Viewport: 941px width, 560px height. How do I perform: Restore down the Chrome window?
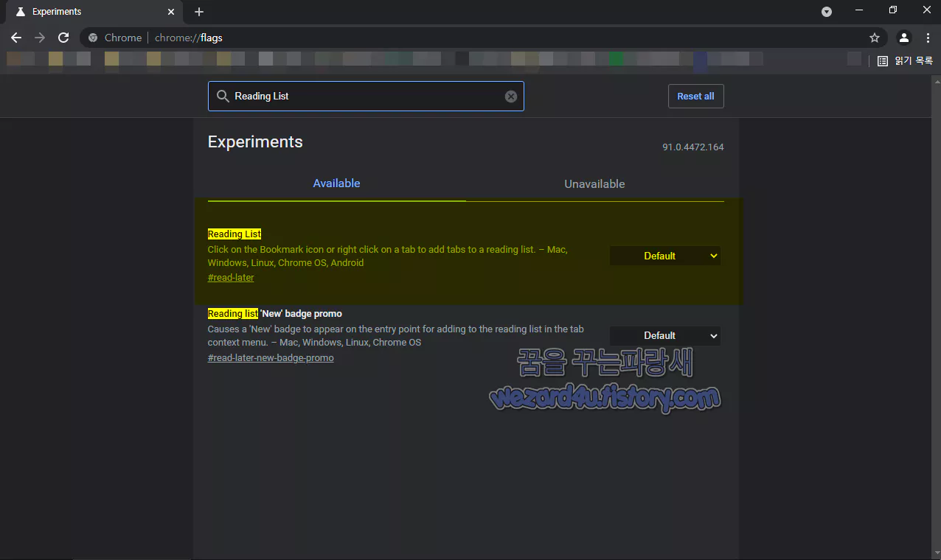coord(893,10)
